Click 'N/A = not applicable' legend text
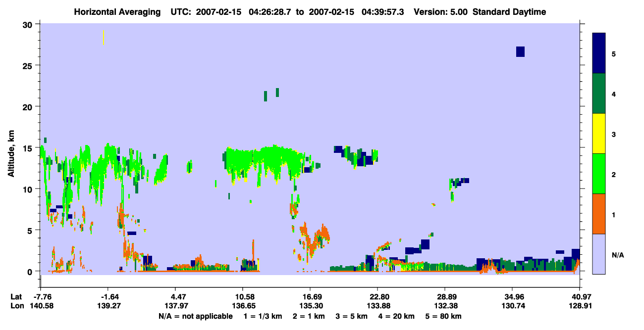This screenshot has width=644, height=330. 195,316
